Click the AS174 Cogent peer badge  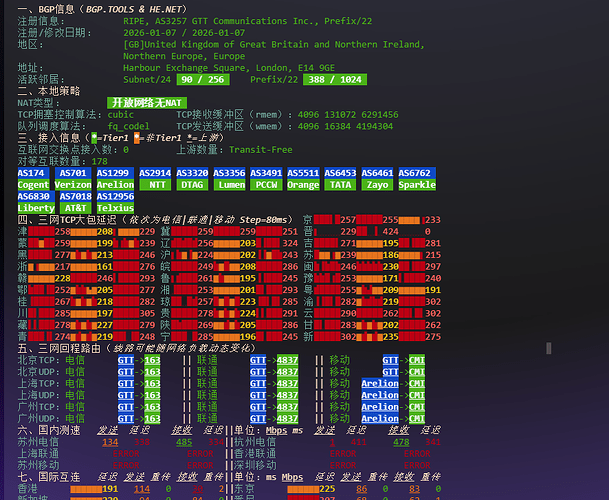pyautogui.click(x=33, y=179)
